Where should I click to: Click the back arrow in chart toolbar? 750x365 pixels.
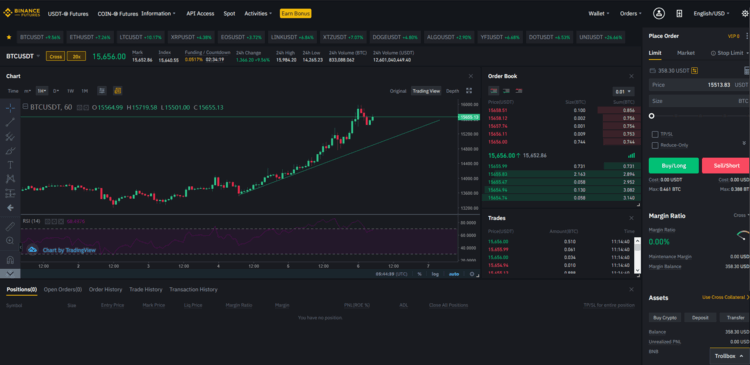pyautogui.click(x=10, y=208)
